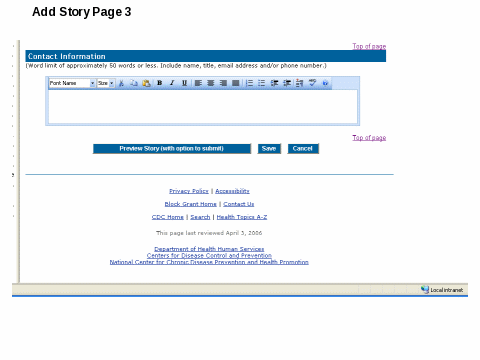
Task: Open National Center for Chronic Disease Prevention link
Action: [x=209, y=262]
